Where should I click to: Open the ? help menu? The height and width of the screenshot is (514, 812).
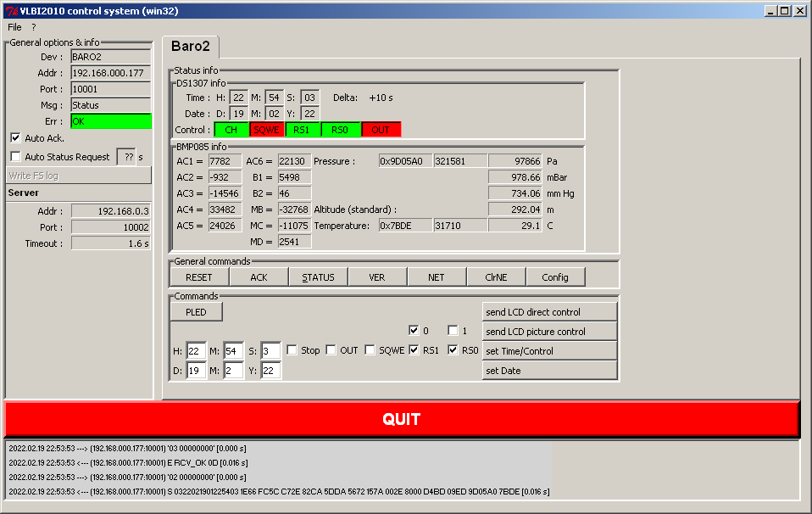pos(34,27)
